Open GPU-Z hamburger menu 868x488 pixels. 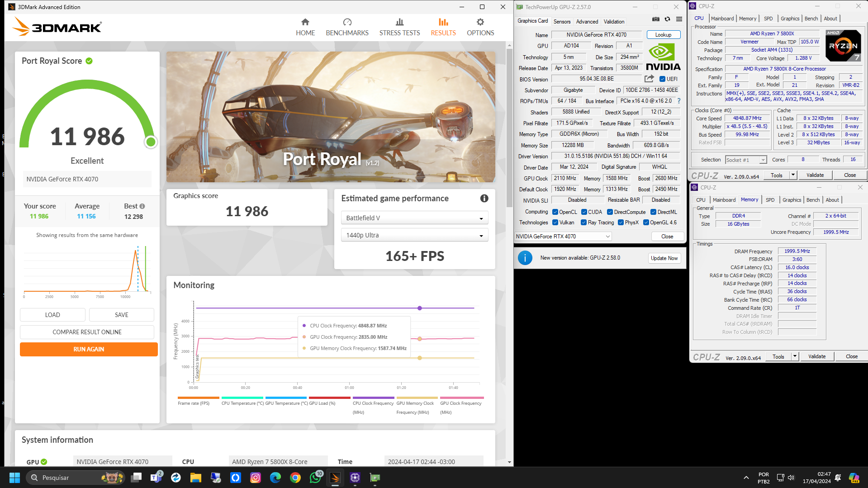pyautogui.click(x=679, y=19)
